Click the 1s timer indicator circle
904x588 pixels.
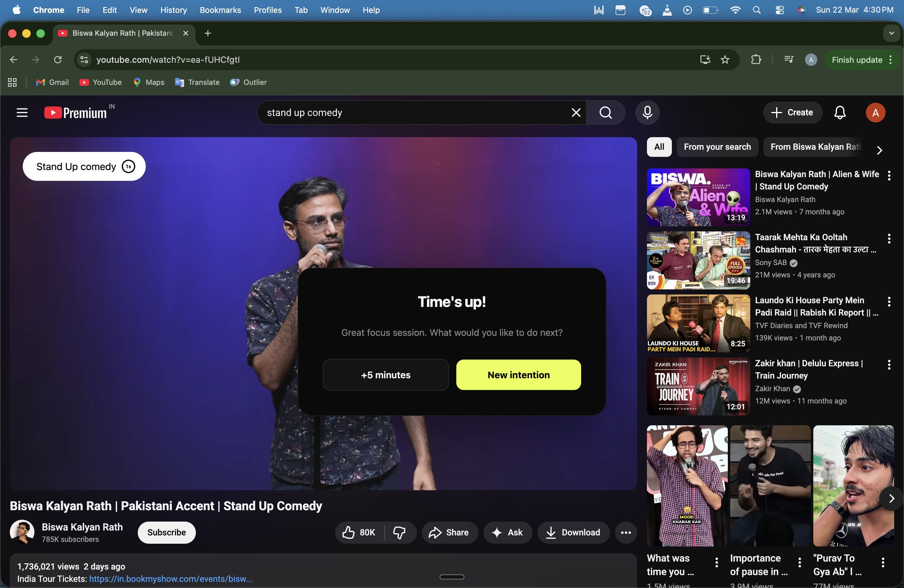pyautogui.click(x=129, y=166)
